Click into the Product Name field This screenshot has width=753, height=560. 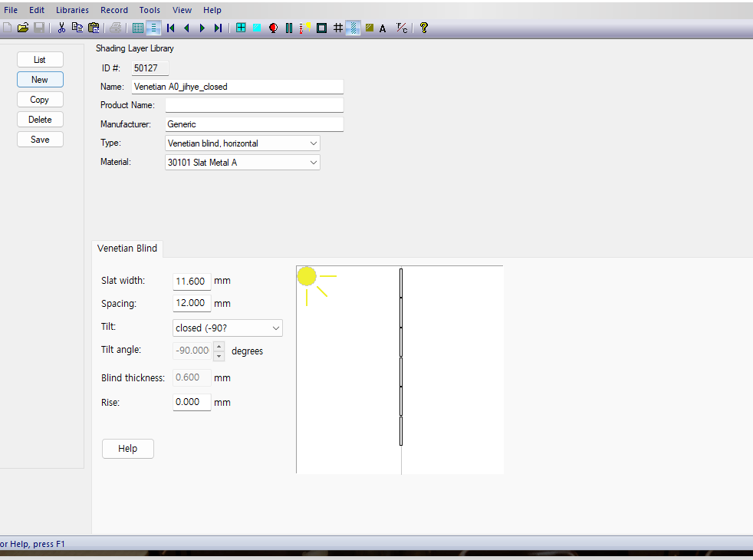point(254,105)
